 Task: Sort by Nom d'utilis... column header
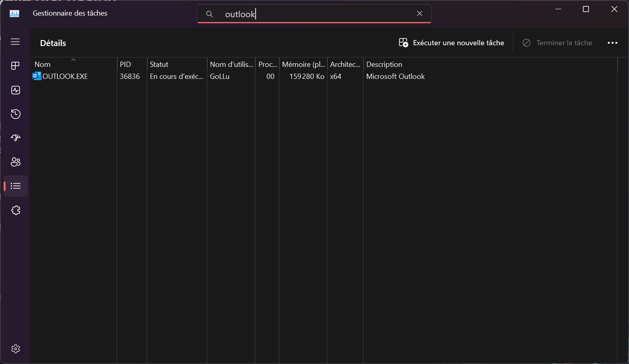click(231, 64)
